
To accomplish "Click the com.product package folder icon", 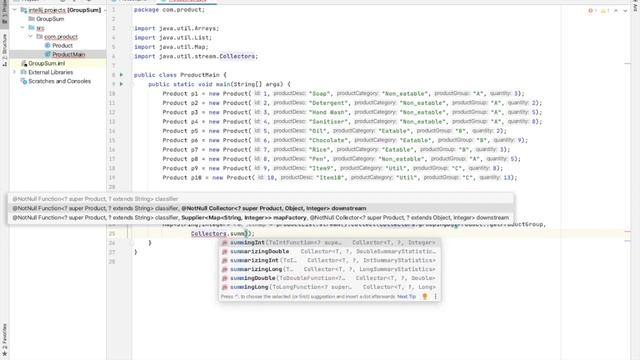I will click(39, 37).
